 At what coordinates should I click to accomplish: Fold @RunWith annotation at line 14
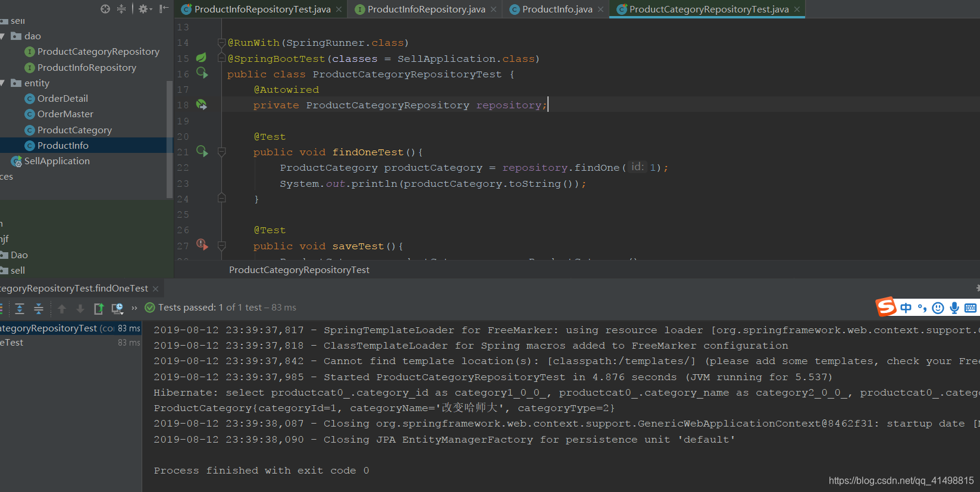pyautogui.click(x=221, y=43)
